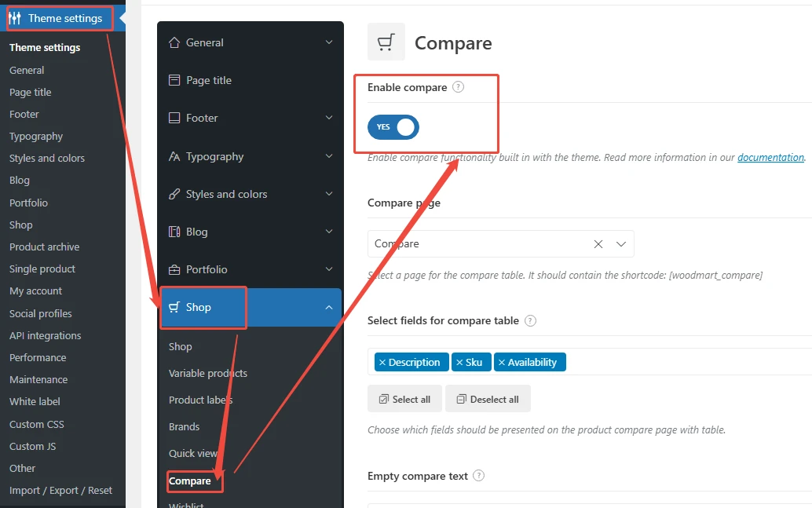The image size is (812, 508).
Task: Open the Compare page dropdown arrow
Action: (621, 244)
